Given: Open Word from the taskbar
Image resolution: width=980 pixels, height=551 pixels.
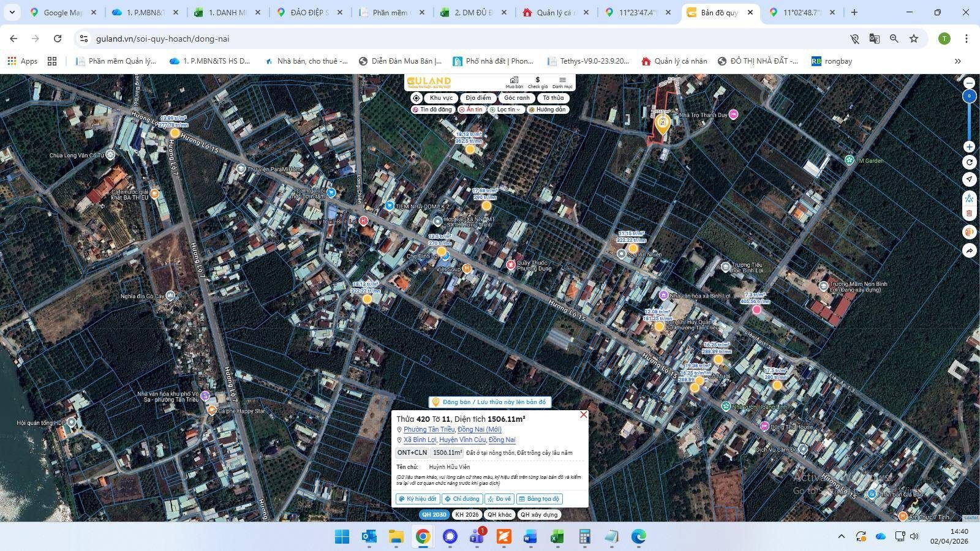Looking at the screenshot, I should click(x=530, y=537).
